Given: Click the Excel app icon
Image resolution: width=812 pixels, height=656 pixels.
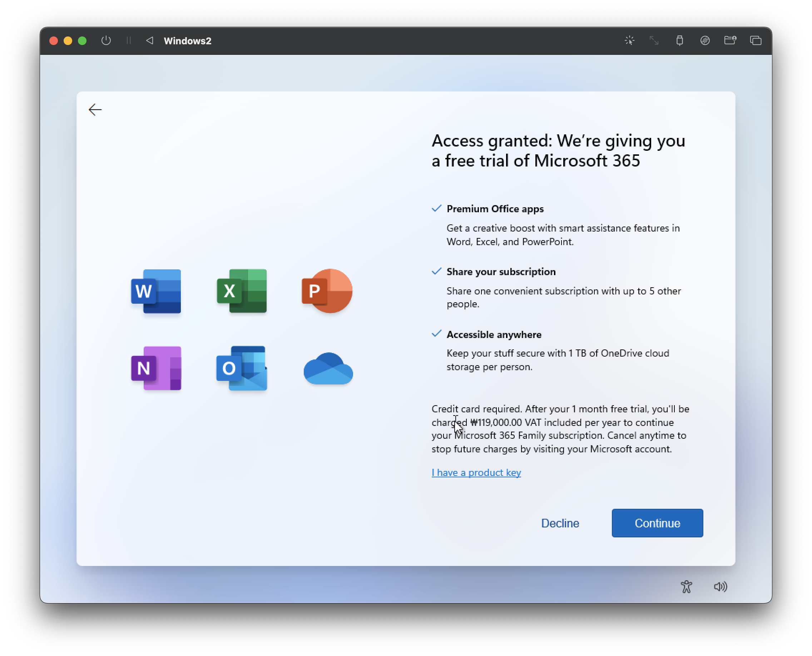Looking at the screenshot, I should 242,291.
